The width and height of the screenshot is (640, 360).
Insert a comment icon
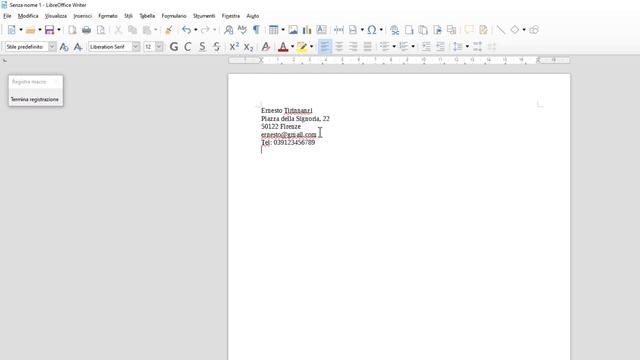(x=469, y=30)
